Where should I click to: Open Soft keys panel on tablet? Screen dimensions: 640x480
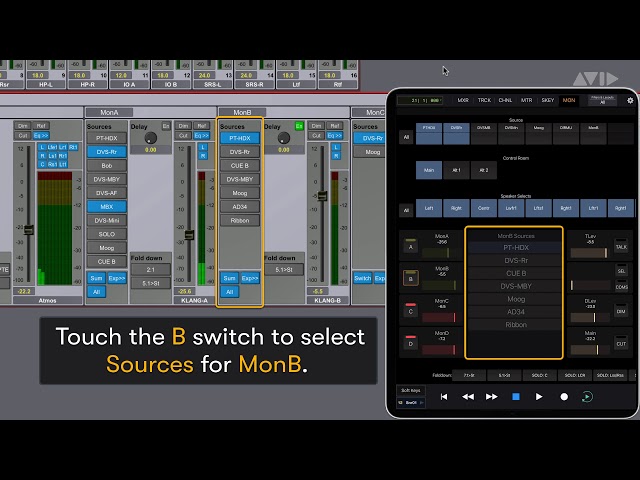[411, 390]
